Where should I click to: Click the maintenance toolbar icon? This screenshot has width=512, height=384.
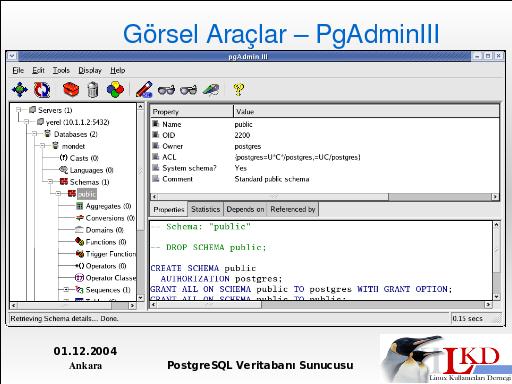point(211,90)
